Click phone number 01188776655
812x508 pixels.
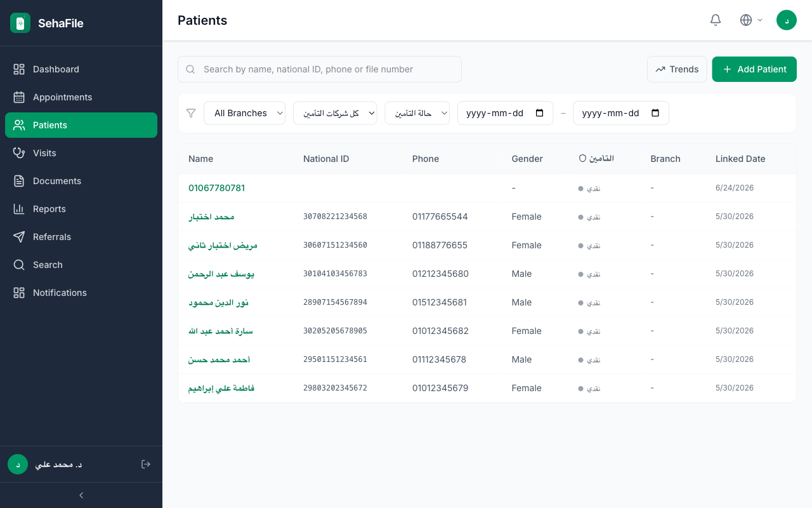pyautogui.click(x=440, y=245)
